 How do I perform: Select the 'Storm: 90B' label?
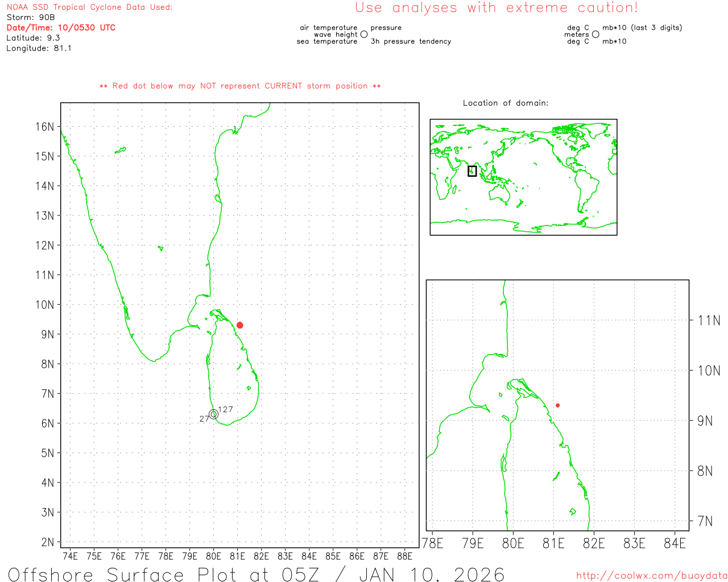(31, 18)
